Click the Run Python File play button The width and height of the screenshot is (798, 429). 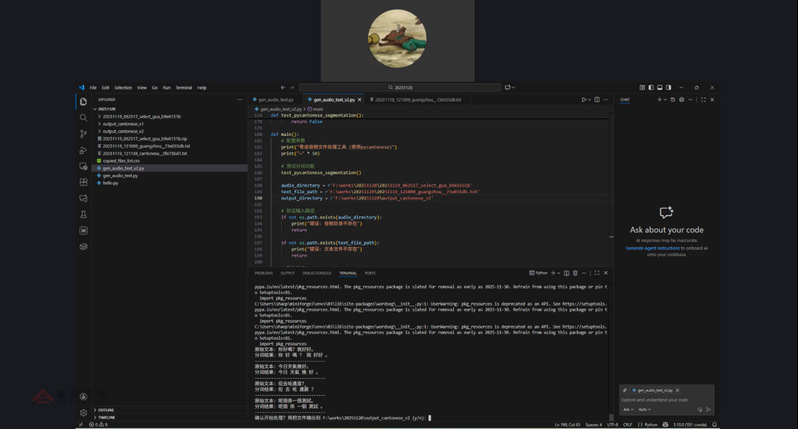pos(584,100)
